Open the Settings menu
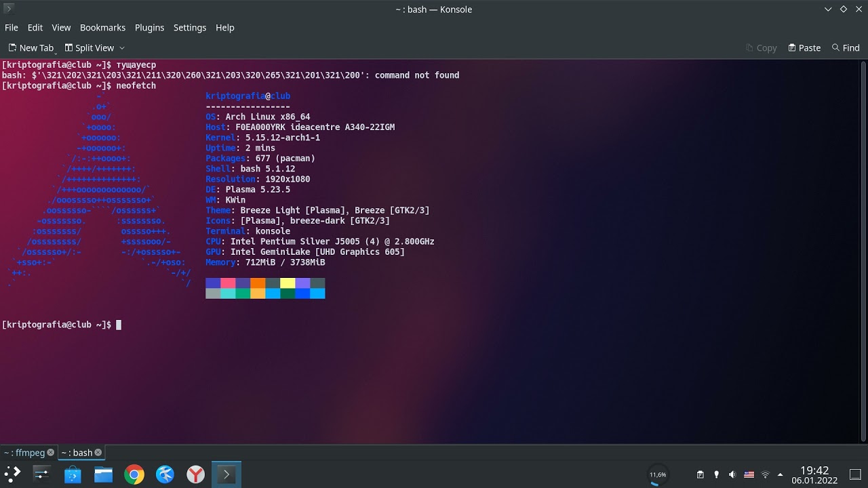868x488 pixels. click(x=190, y=28)
